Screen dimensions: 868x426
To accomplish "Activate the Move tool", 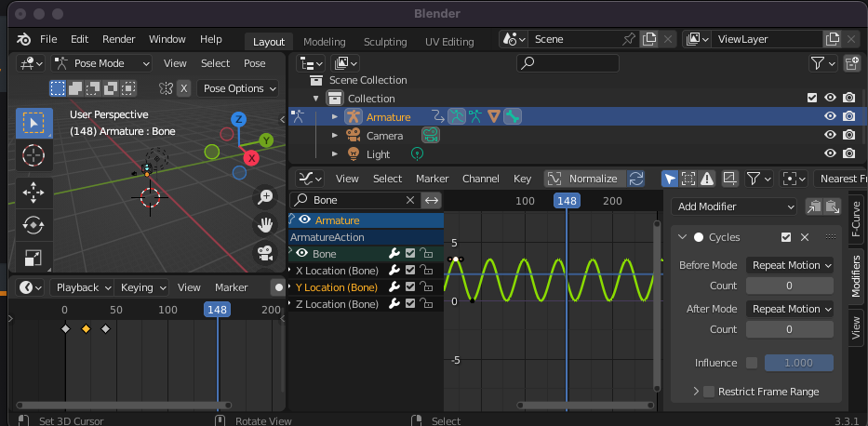I will click(x=33, y=193).
